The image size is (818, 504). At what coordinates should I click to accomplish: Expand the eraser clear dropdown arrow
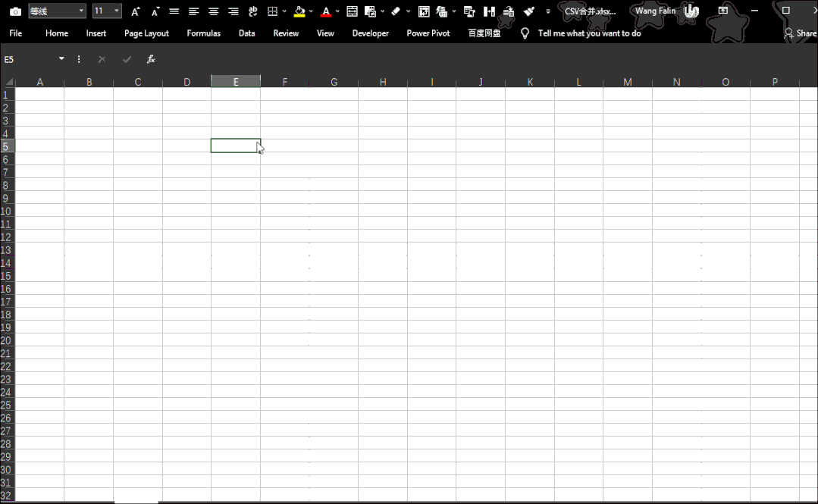[x=408, y=11]
